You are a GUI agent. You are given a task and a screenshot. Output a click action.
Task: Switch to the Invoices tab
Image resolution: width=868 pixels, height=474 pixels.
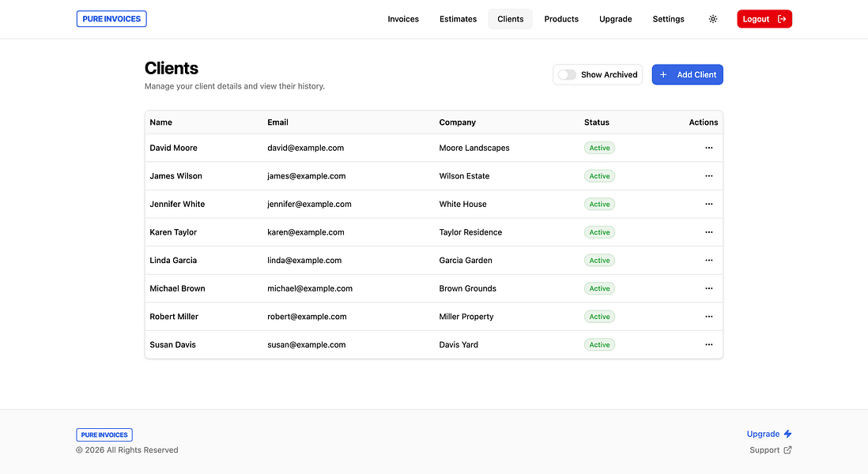(x=403, y=18)
